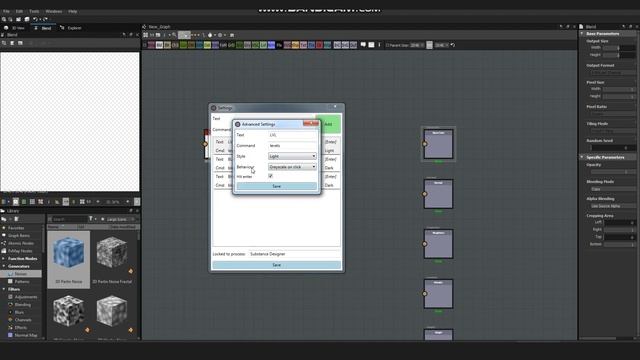This screenshot has height=360, width=640.
Task: Click the redo arrow in the main toolbar
Action: [45, 19]
